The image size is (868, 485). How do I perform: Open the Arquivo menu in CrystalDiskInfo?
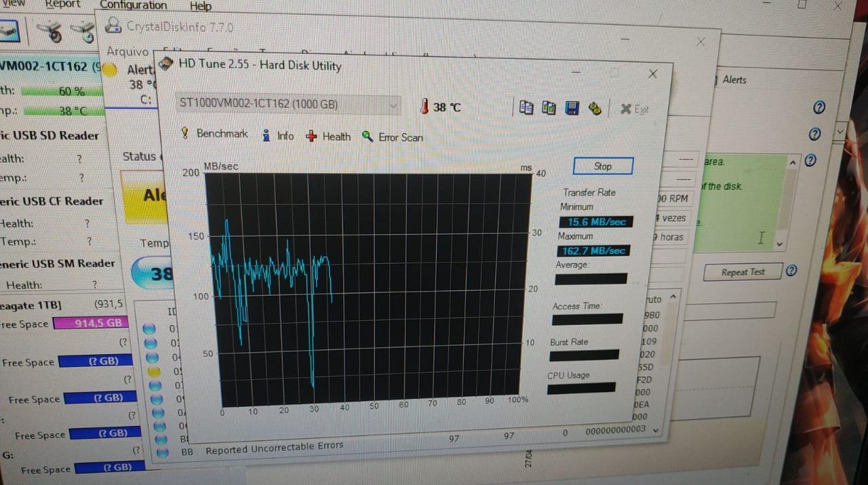pyautogui.click(x=127, y=52)
